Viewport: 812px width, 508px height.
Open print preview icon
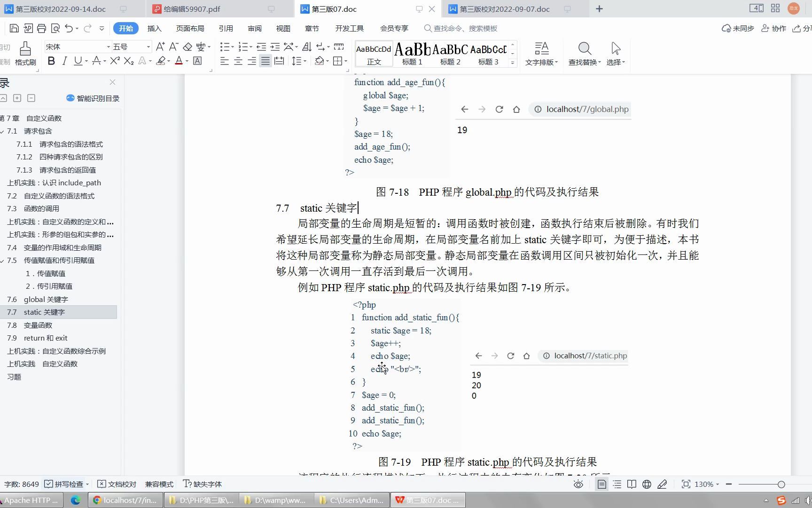click(x=55, y=28)
